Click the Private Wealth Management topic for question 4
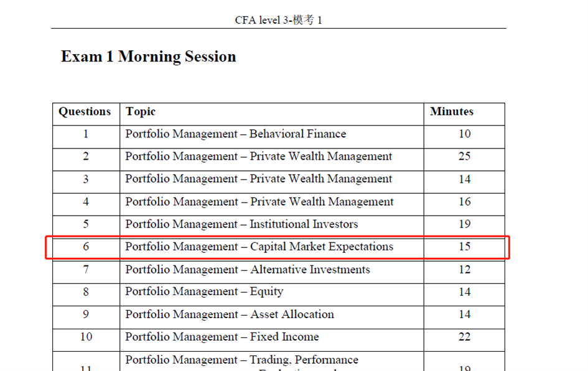 259,202
